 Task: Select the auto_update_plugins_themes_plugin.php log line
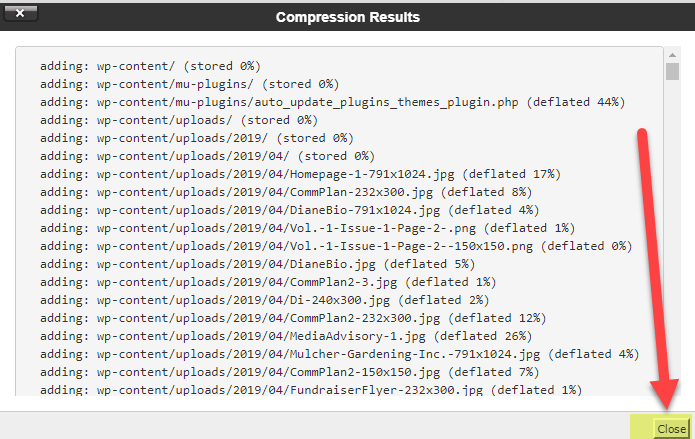click(332, 102)
